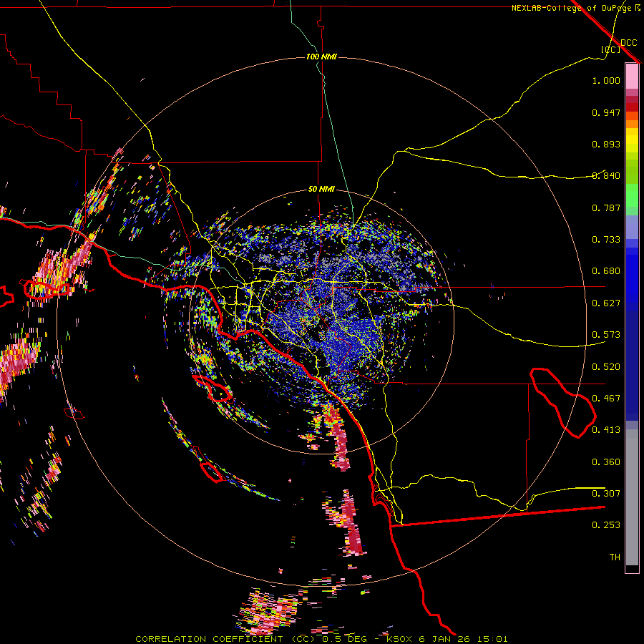The height and width of the screenshot is (644, 644).
Task: Click the DCC label above the color bar
Action: [x=629, y=42]
